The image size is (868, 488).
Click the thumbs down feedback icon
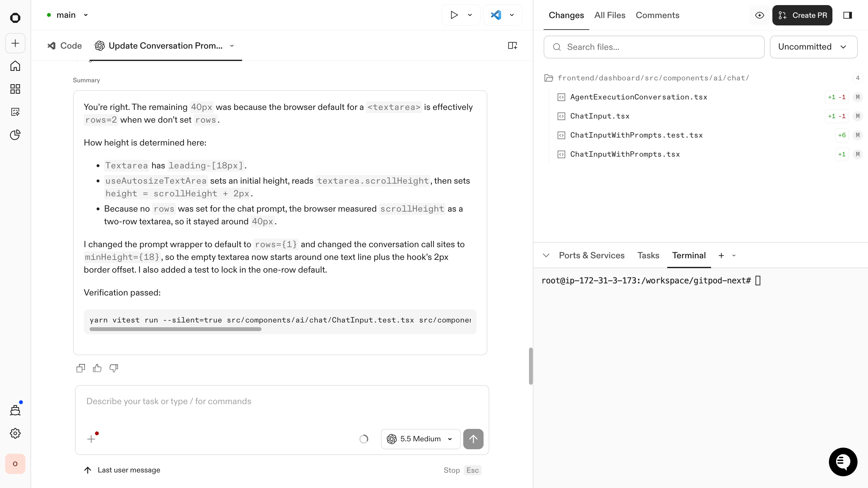point(113,368)
